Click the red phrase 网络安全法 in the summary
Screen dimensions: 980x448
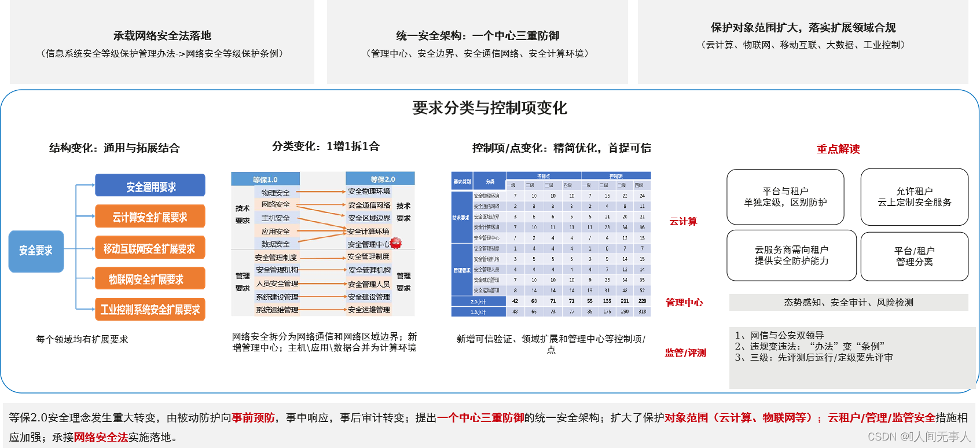click(101, 437)
